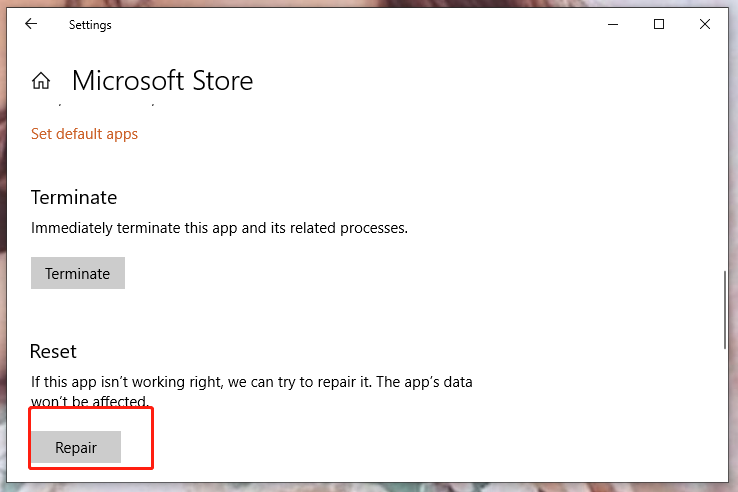This screenshot has height=492, width=738.
Task: Maximize the Settings window
Action: (x=659, y=25)
